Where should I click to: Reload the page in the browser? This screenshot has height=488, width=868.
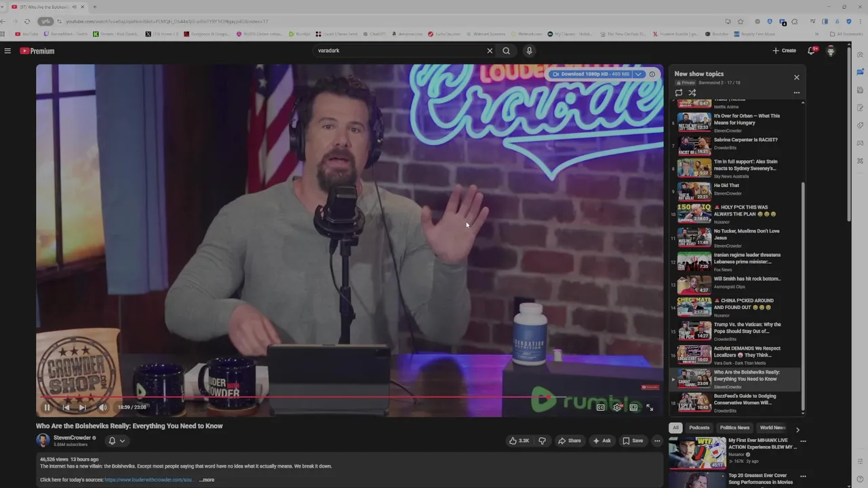[x=27, y=21]
